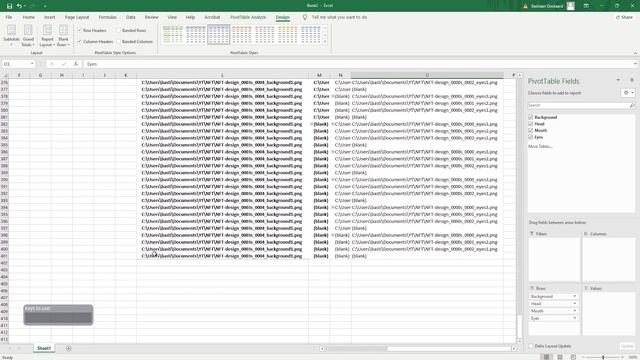Click the select-all corner of the grid
Viewport: 640px width, 360px height.
click(5, 75)
